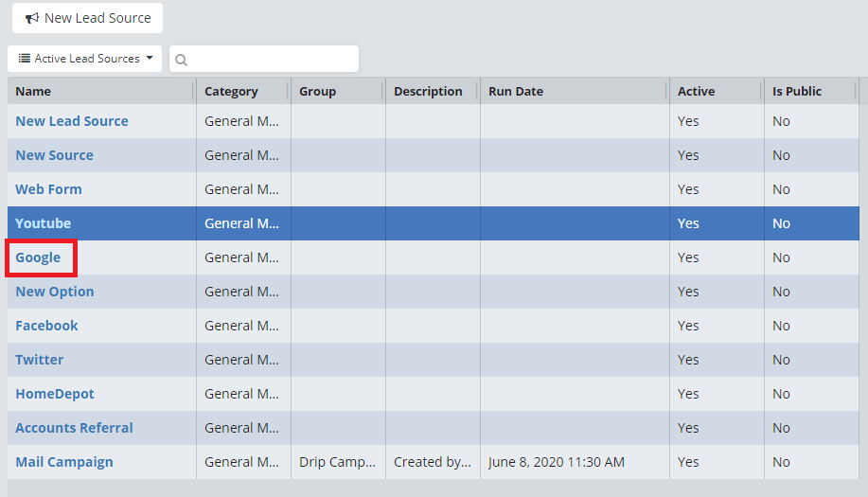Open the Youtube lead source
The width and height of the screenshot is (868, 497).
point(43,223)
